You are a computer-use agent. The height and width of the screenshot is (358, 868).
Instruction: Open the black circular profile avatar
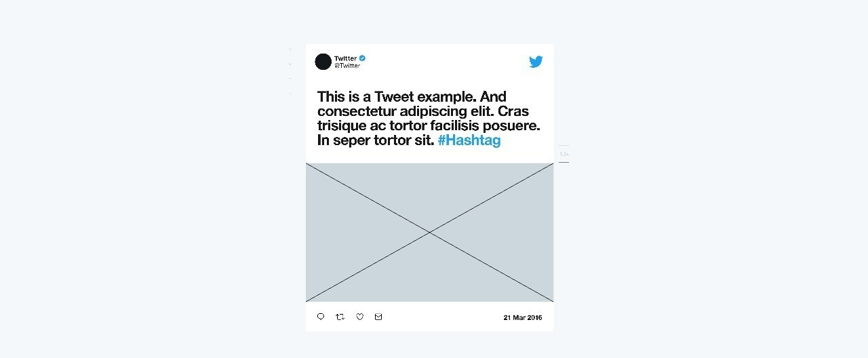323,62
